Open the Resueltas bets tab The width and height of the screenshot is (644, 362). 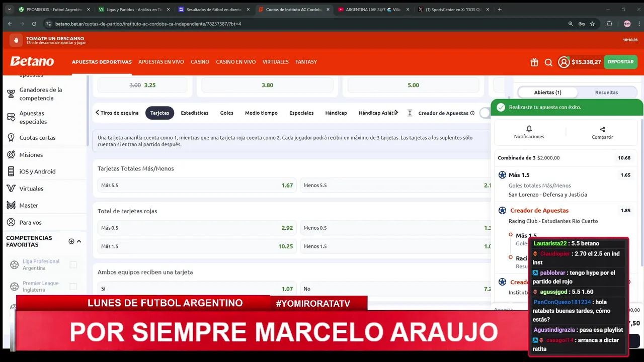(606, 93)
